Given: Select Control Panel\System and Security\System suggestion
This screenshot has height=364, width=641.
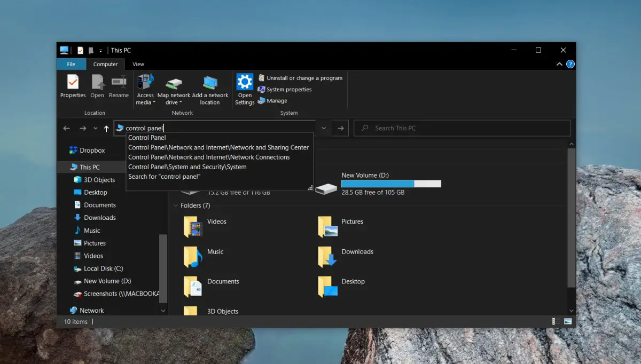Looking at the screenshot, I should pyautogui.click(x=187, y=167).
